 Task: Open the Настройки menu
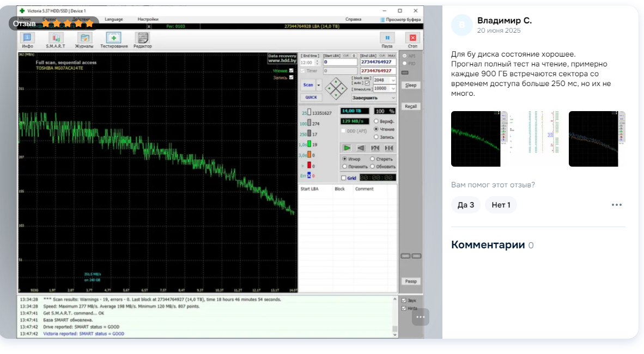coord(148,19)
